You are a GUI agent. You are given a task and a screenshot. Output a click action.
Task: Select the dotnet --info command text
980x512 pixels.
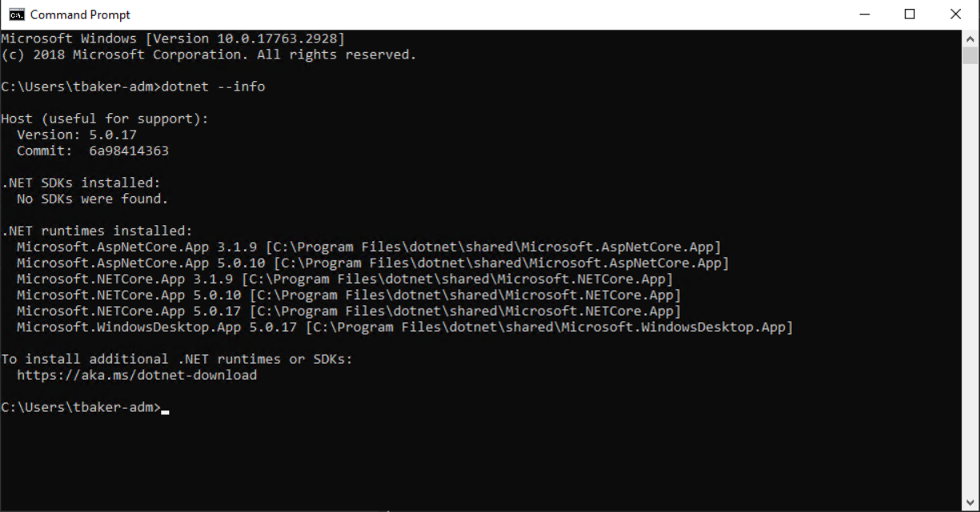[x=211, y=86]
